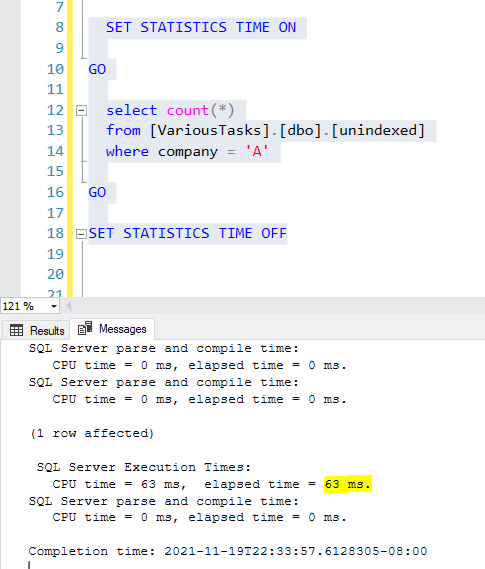Open the 121 % zoom dropdown
The width and height of the screenshot is (485, 569).
click(x=54, y=306)
